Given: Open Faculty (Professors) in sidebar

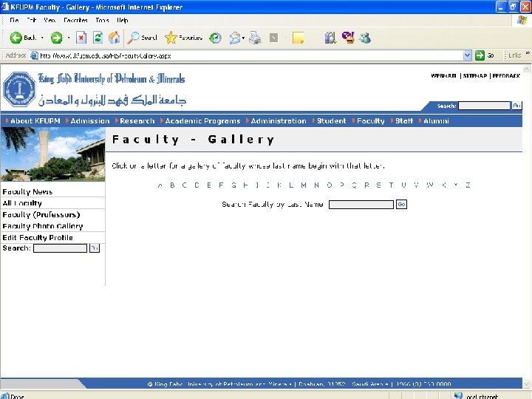Looking at the screenshot, I should 41,214.
